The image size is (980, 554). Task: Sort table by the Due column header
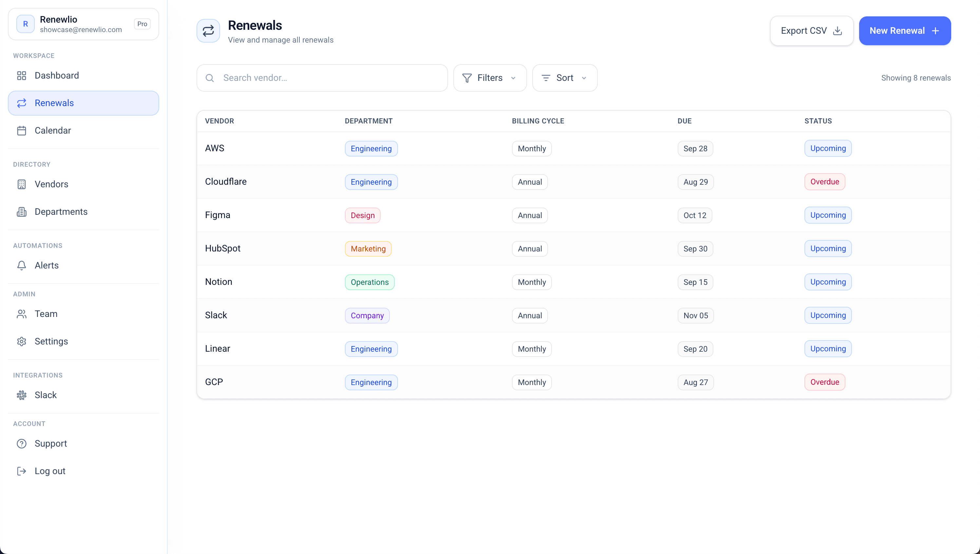684,121
